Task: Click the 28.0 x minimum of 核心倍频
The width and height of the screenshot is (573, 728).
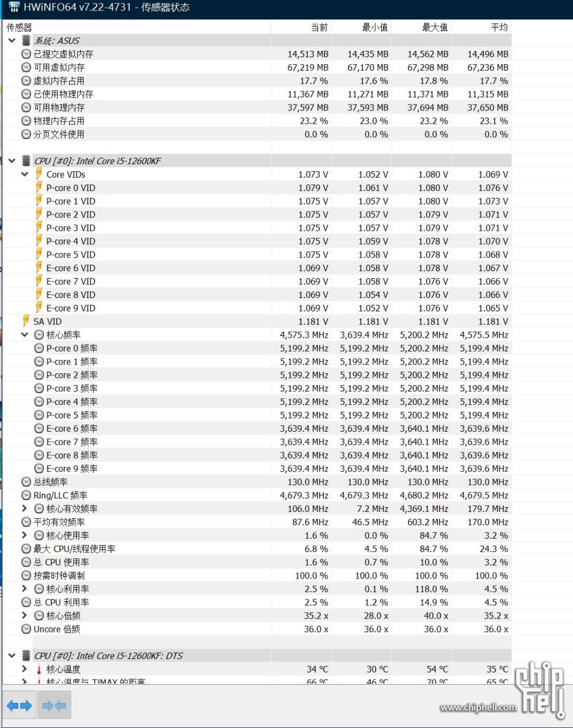Action: coord(376,616)
